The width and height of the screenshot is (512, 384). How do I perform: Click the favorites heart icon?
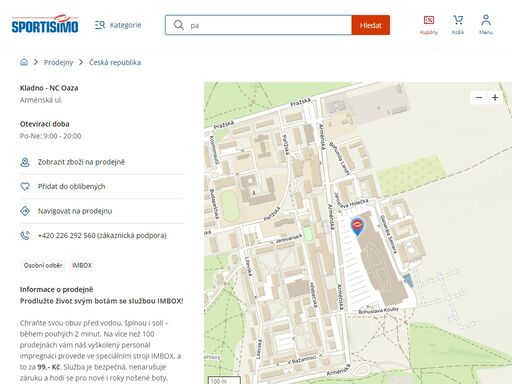click(25, 186)
